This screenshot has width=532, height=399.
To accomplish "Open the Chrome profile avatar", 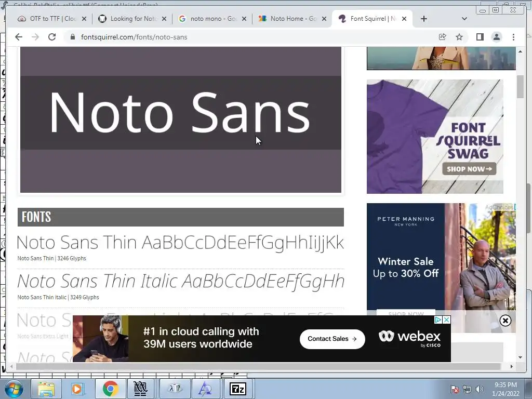I will pos(496,37).
